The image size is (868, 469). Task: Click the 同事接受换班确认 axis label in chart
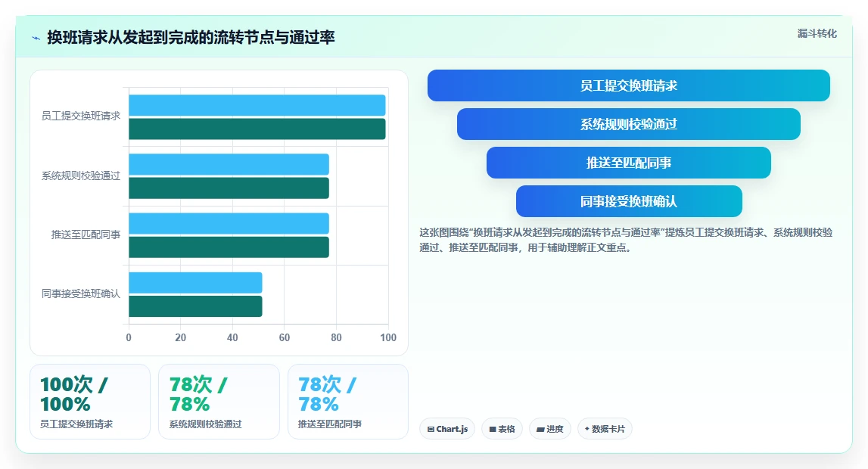pos(81,294)
